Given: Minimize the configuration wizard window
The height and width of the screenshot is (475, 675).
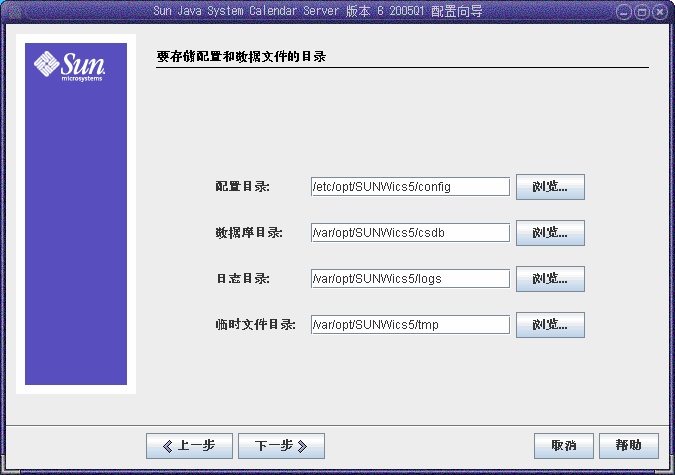Looking at the screenshot, I should pyautogui.click(x=624, y=12).
